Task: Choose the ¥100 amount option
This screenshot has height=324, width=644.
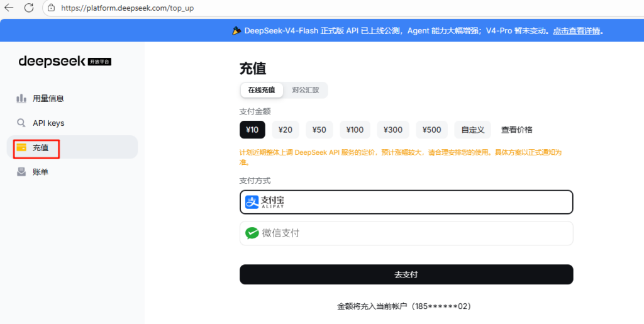Action: (x=355, y=130)
